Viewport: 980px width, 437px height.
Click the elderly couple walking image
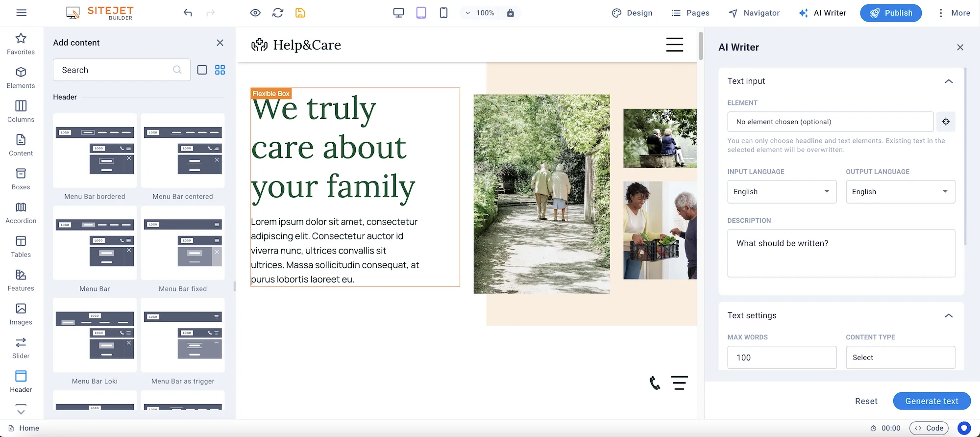coord(541,194)
